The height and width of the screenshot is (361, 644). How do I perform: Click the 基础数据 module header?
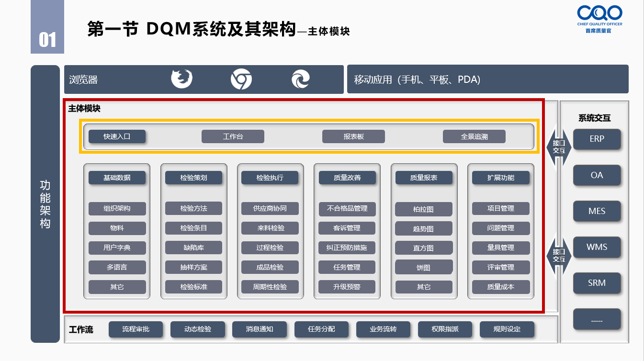[x=117, y=178]
